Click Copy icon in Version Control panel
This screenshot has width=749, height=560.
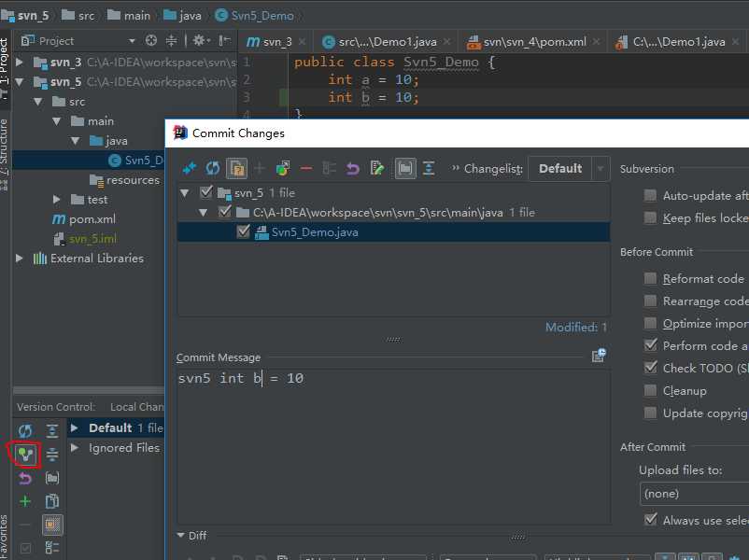[x=52, y=501]
